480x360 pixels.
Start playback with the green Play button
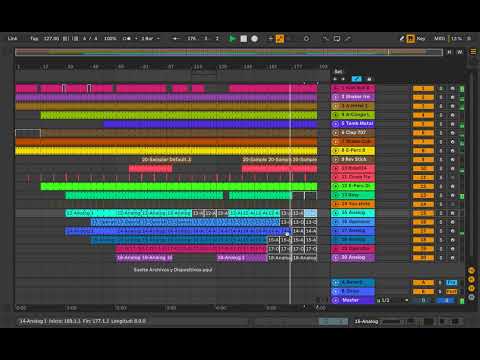232,39
